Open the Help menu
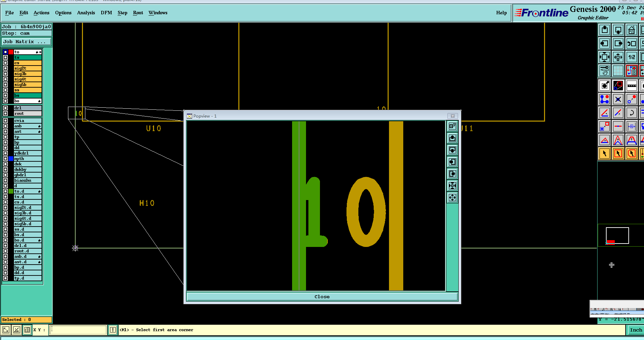644x340 pixels. [x=501, y=13]
